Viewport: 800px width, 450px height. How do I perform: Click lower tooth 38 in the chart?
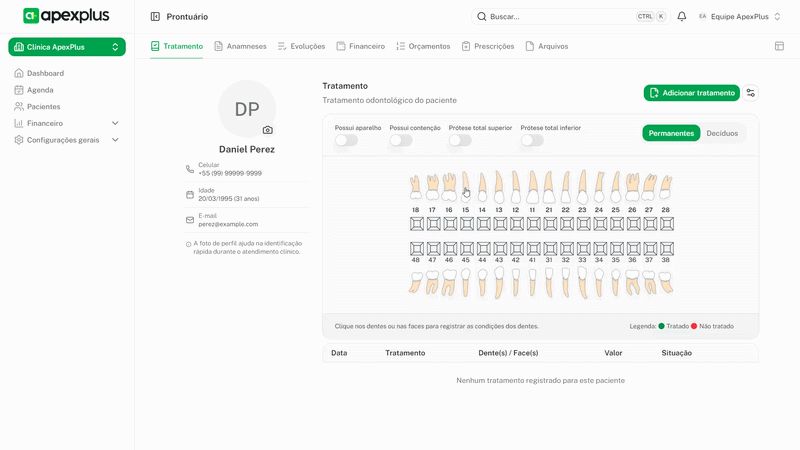pyautogui.click(x=666, y=282)
